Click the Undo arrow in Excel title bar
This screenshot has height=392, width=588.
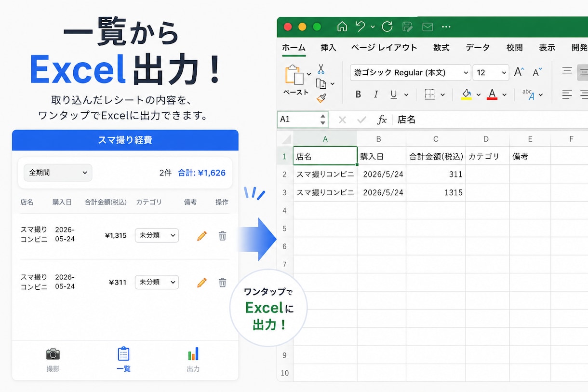[361, 27]
